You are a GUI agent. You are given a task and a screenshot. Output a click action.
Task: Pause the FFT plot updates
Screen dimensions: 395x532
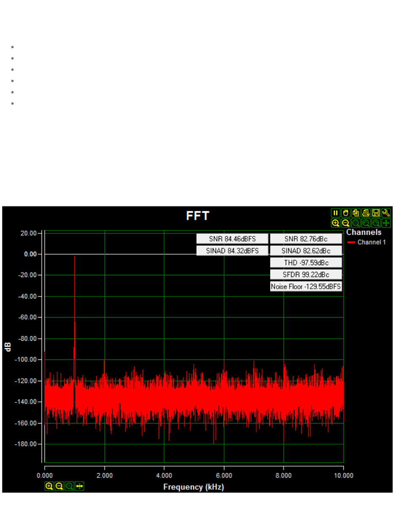[335, 213]
